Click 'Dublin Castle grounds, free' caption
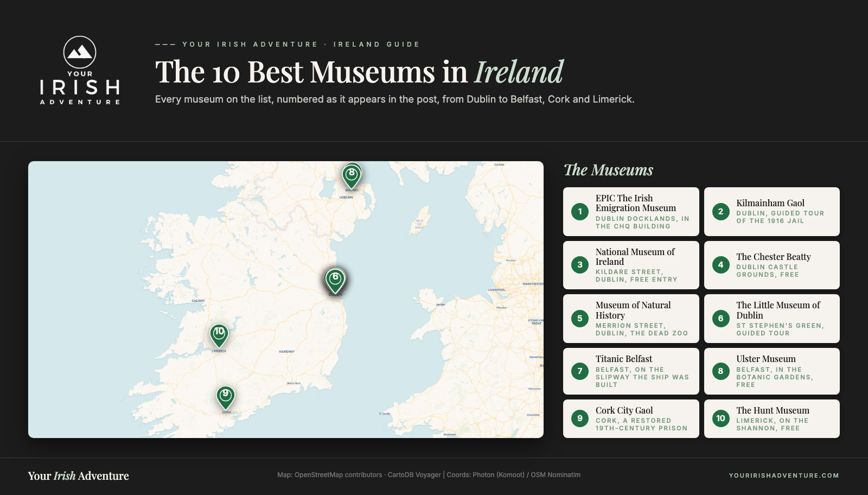868x495 pixels. pyautogui.click(x=768, y=271)
